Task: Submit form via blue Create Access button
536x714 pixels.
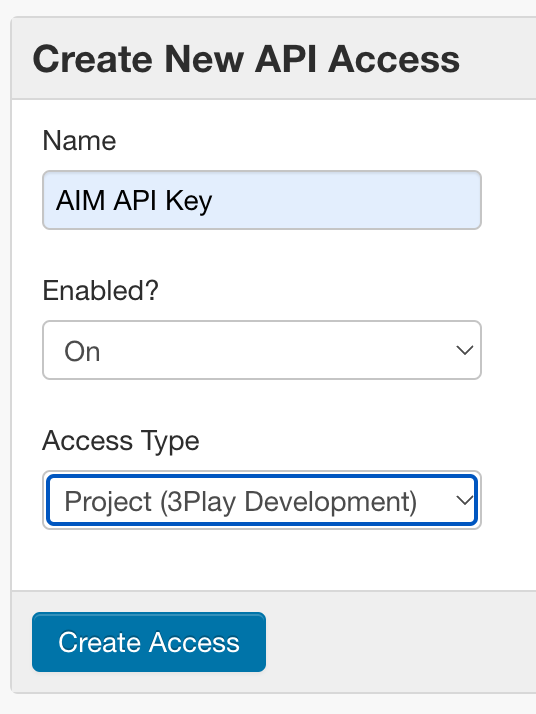Action: tap(149, 642)
